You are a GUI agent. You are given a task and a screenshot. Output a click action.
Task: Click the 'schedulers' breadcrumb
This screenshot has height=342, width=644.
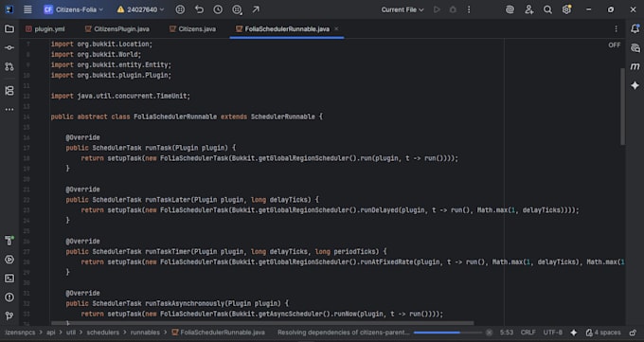[x=102, y=333]
